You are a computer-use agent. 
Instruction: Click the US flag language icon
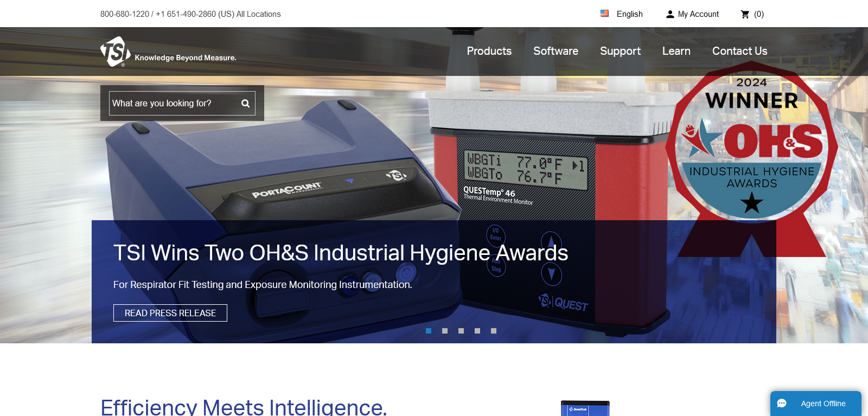point(604,14)
